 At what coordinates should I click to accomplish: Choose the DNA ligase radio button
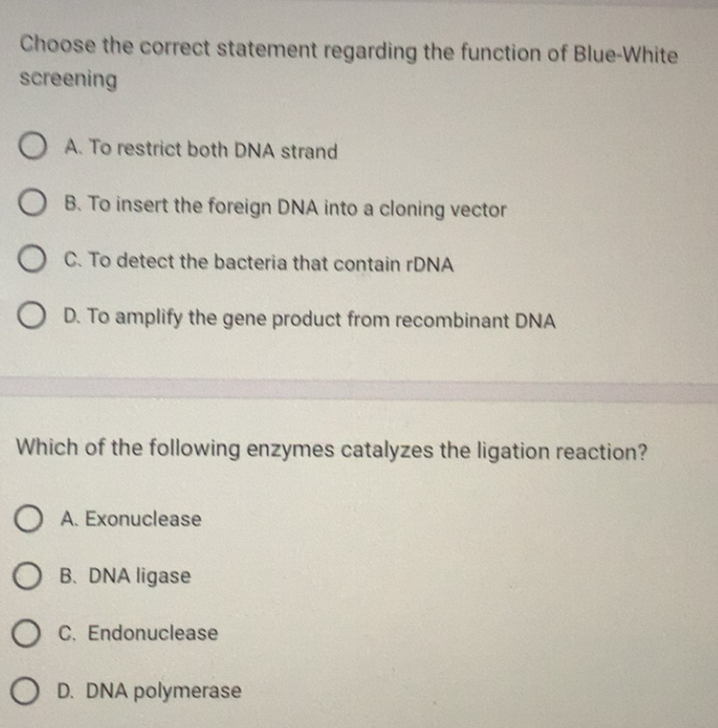click(x=27, y=576)
